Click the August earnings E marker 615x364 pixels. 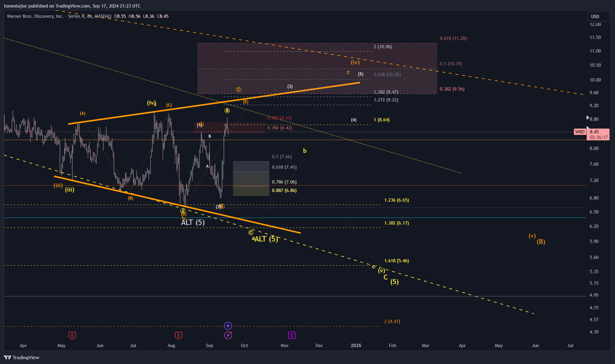pos(178,335)
